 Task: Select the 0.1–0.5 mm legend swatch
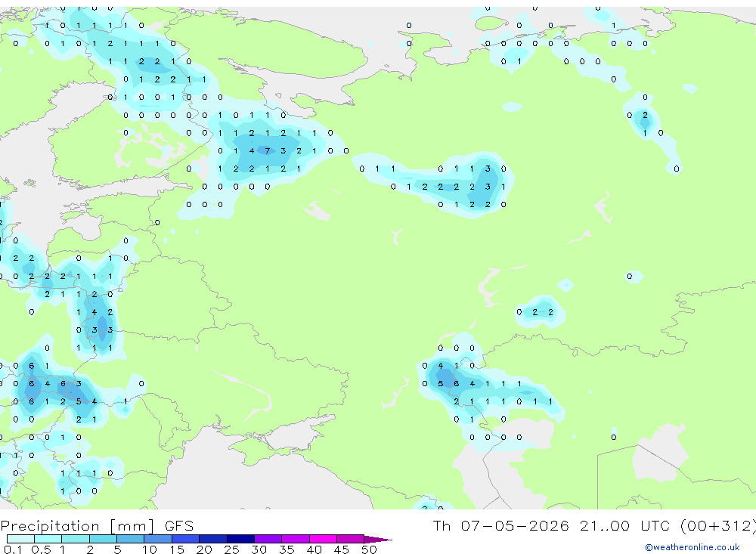(x=20, y=539)
